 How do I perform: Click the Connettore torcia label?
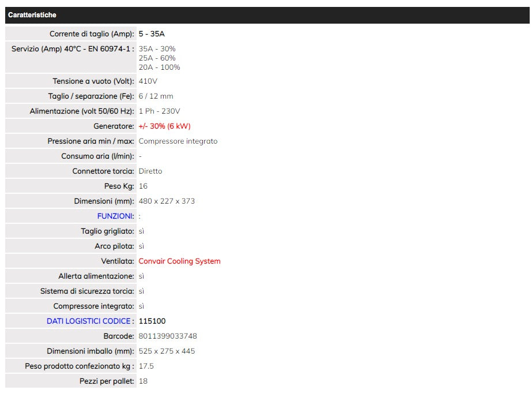tap(103, 171)
